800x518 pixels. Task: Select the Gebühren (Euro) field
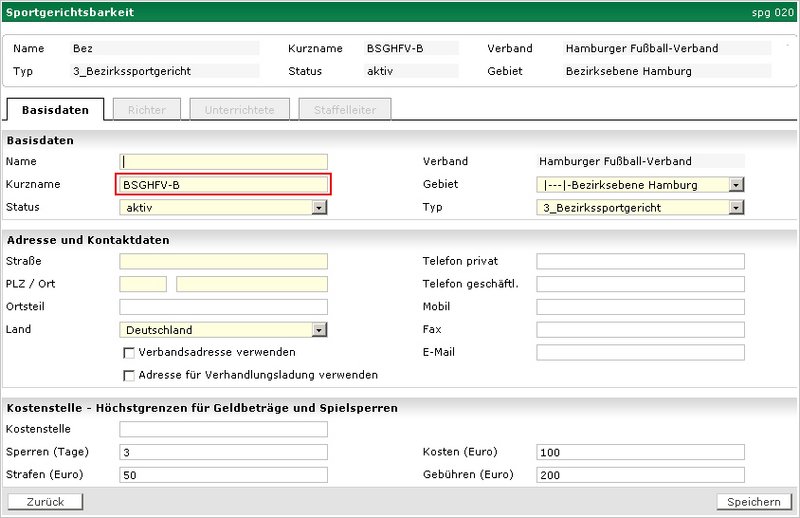pos(640,475)
